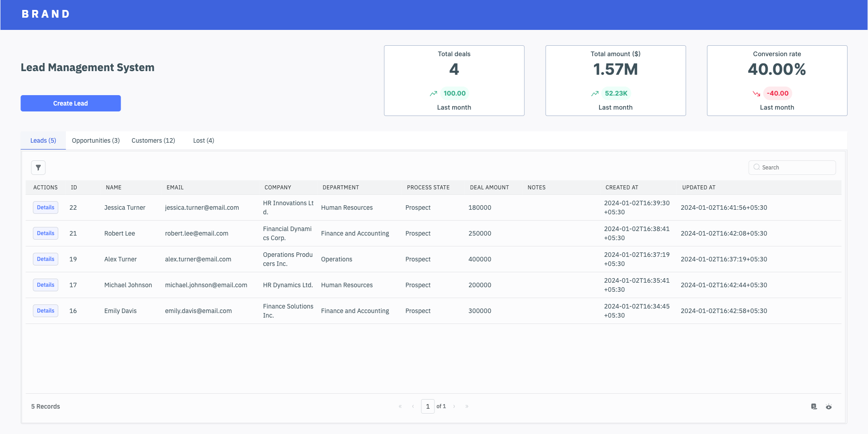View Details for Emily Davis
This screenshot has width=868, height=434.
pos(45,311)
